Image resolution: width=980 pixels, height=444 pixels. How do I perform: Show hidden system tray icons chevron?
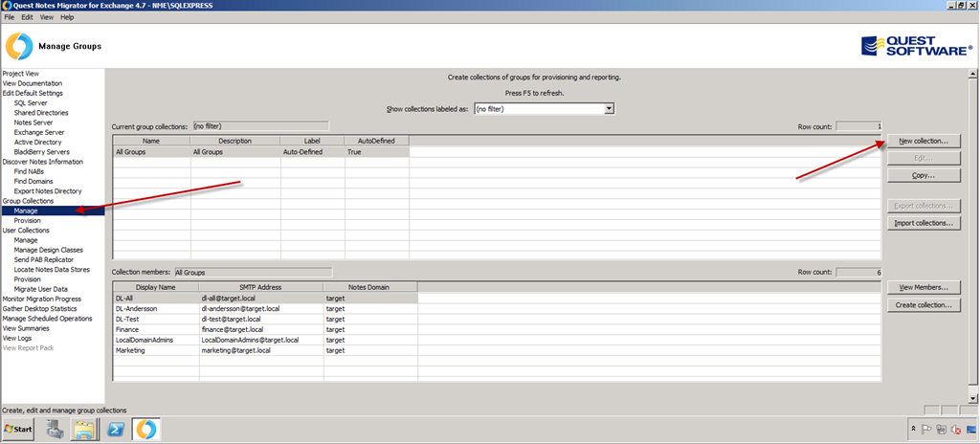(x=914, y=430)
